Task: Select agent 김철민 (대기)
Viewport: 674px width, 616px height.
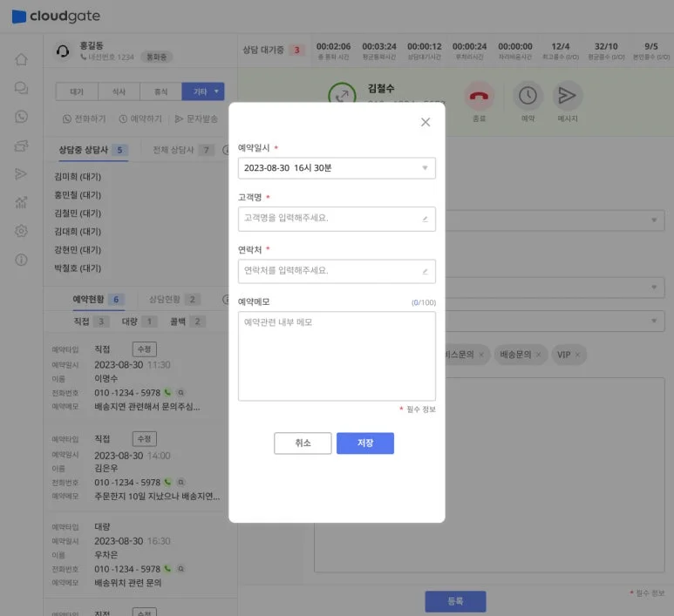Action: 78,213
